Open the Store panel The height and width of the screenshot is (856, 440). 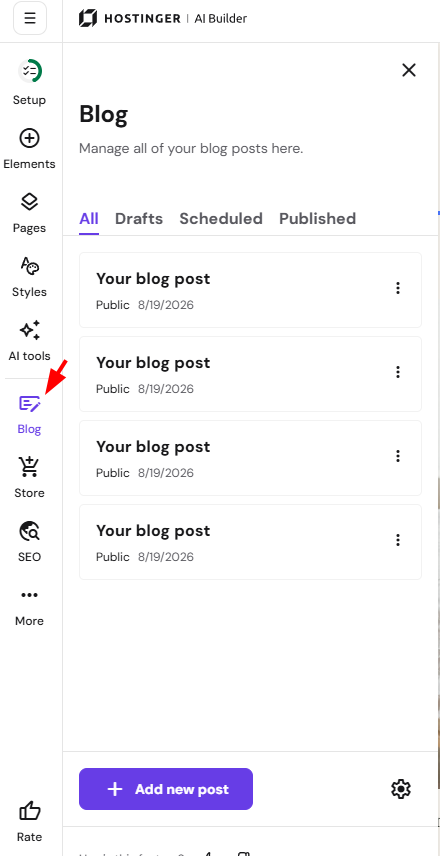click(29, 467)
